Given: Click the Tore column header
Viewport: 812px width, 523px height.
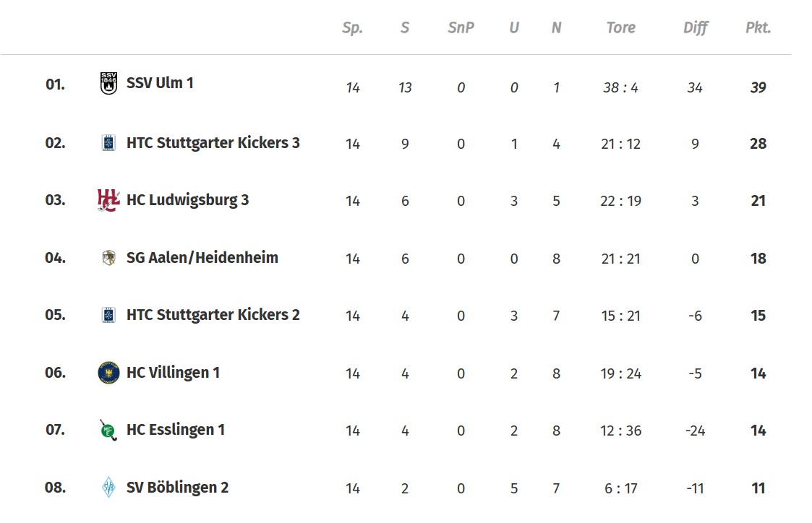Looking at the screenshot, I should pos(620,28).
